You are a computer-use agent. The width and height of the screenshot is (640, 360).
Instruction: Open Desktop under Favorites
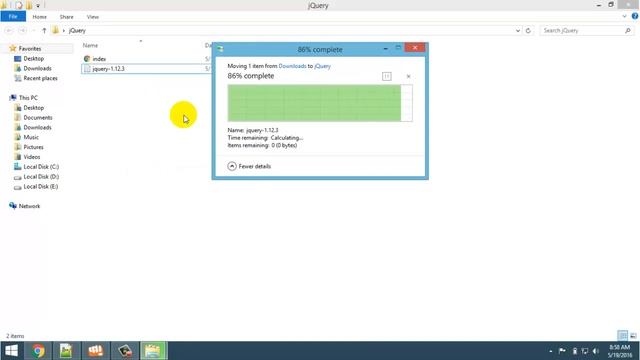(33, 58)
